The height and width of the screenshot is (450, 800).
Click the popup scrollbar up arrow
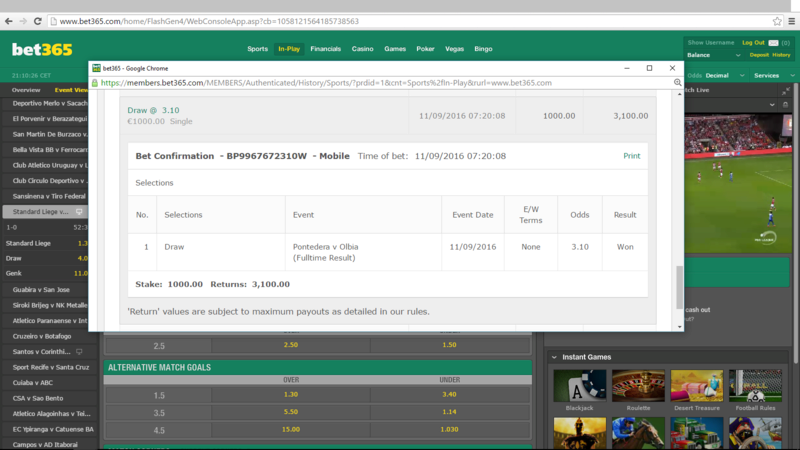(679, 94)
